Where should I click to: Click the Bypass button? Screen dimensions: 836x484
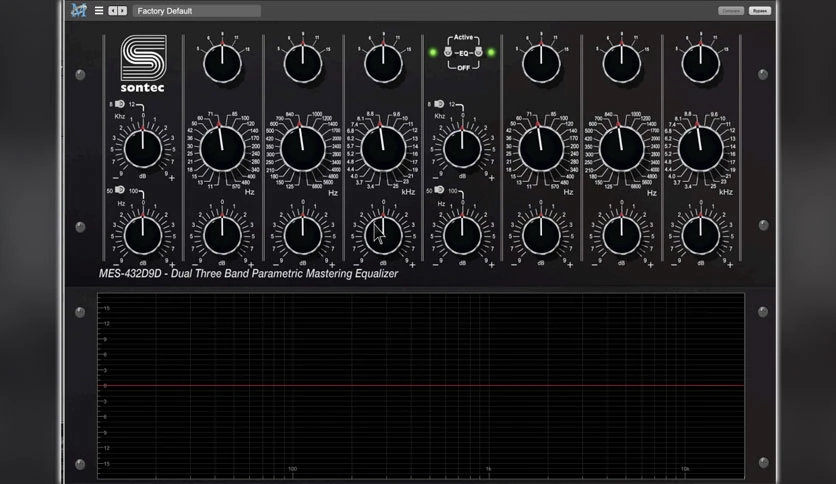(x=759, y=11)
